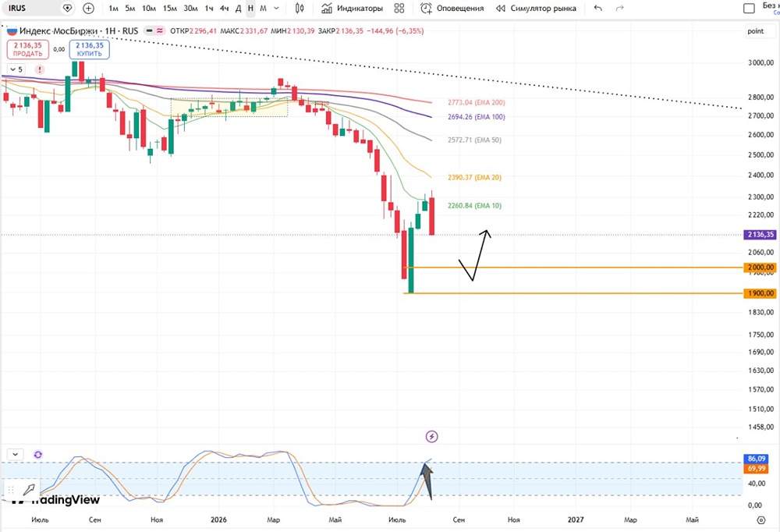780x532 pixels.
Task: Click the Индекс МосБиржи chart title
Action: tap(79, 31)
